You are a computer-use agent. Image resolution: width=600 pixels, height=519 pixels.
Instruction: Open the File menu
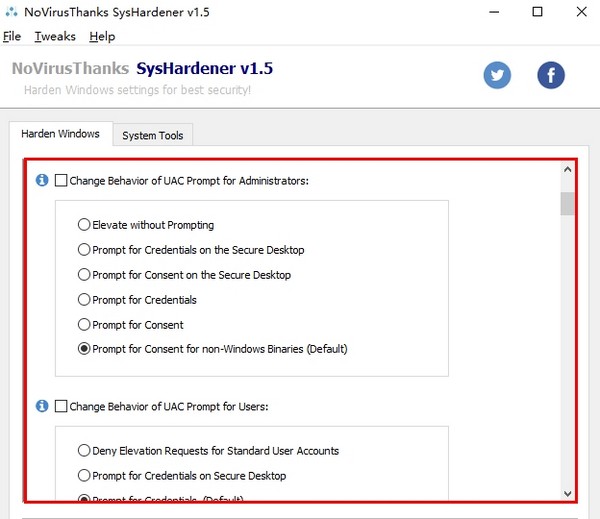pos(12,36)
